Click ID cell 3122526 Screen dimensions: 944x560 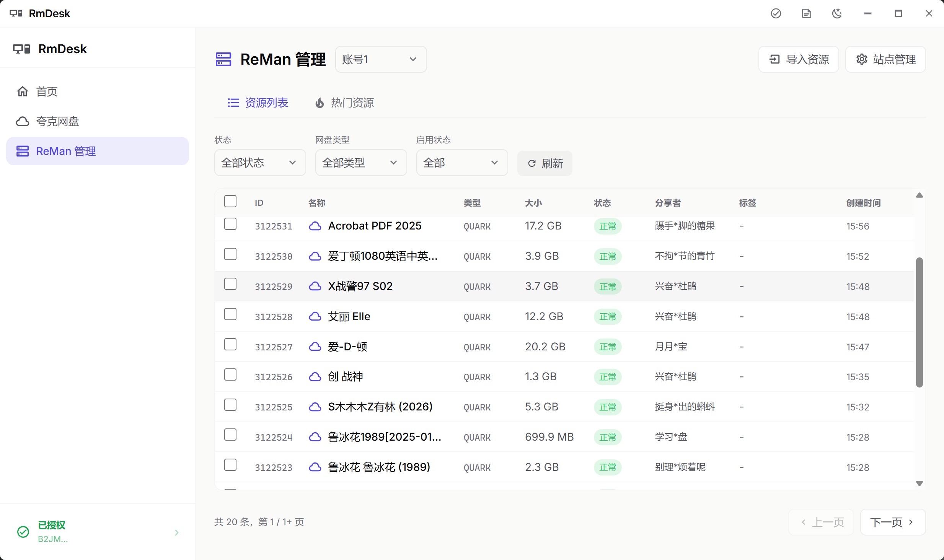click(x=274, y=377)
